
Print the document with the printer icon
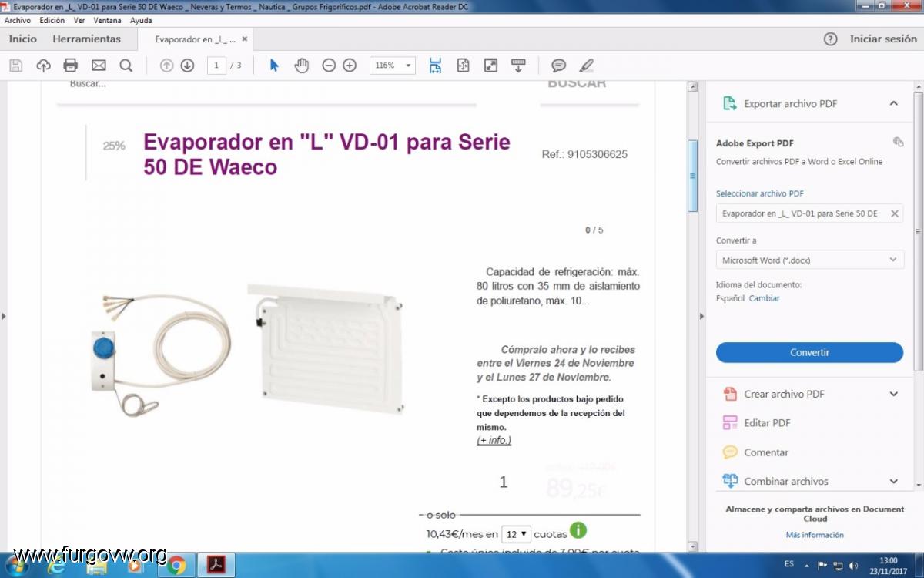click(71, 66)
